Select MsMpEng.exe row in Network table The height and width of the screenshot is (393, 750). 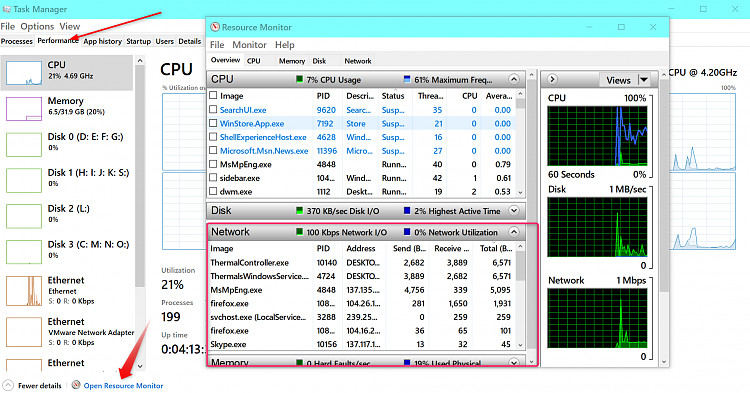click(x=362, y=290)
